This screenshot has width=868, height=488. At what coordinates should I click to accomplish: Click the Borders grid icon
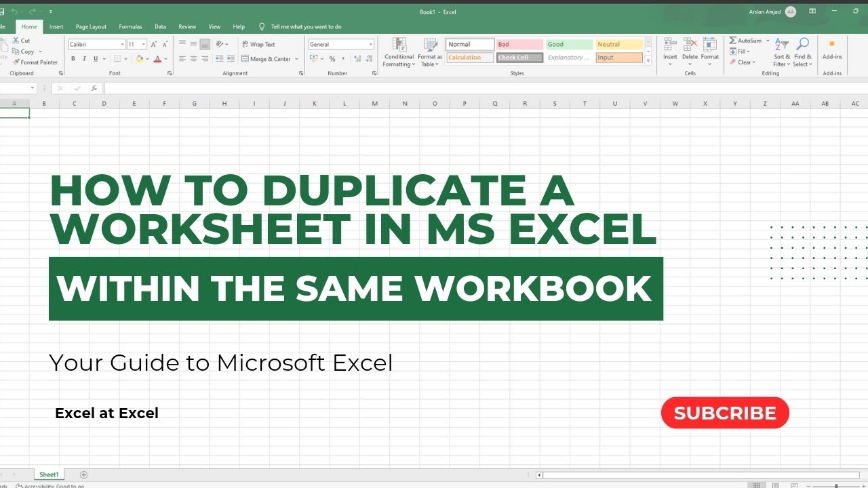pyautogui.click(x=118, y=59)
